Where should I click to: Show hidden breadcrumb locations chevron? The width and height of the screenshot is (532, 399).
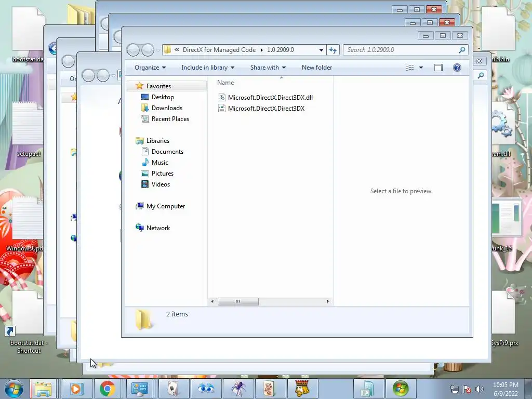(x=177, y=50)
